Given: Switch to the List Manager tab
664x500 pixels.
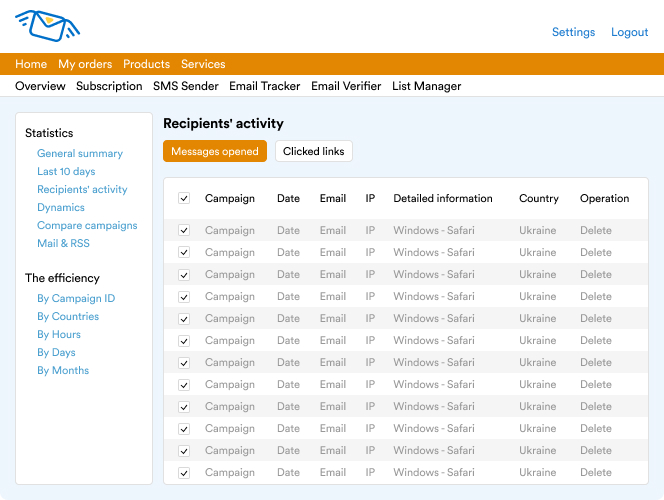Looking at the screenshot, I should (x=426, y=86).
